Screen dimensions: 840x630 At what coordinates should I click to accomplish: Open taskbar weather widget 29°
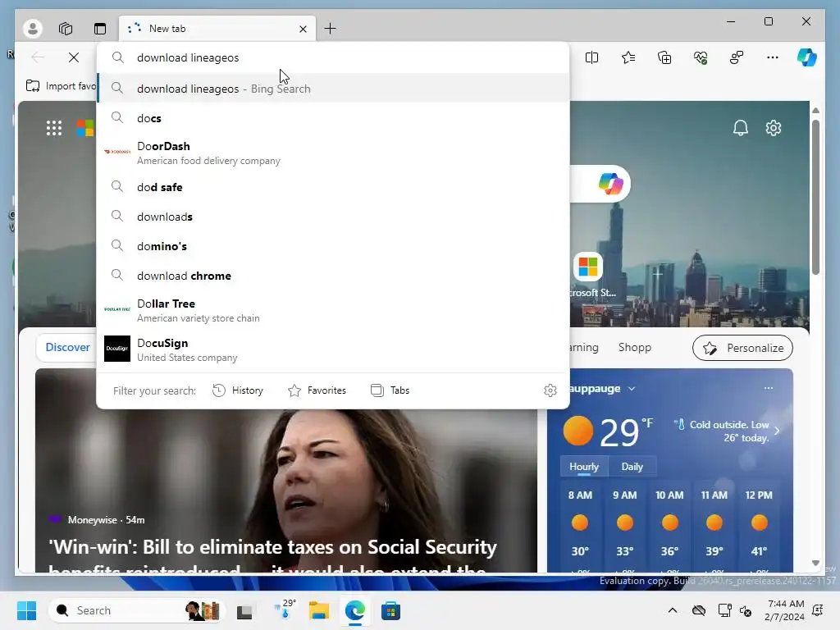pos(285,609)
